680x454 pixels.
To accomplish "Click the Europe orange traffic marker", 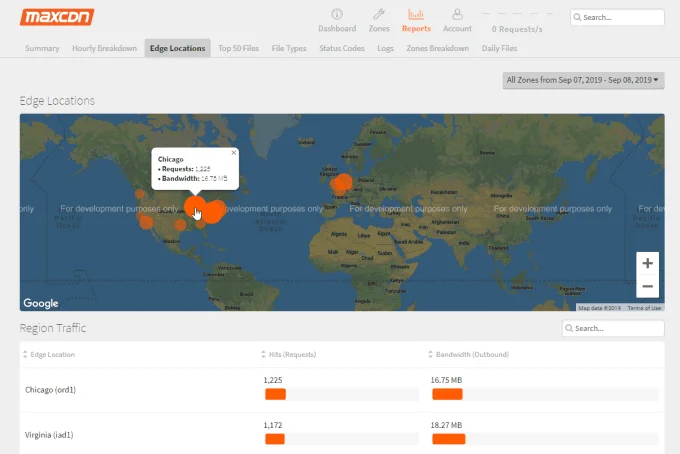I will click(342, 183).
